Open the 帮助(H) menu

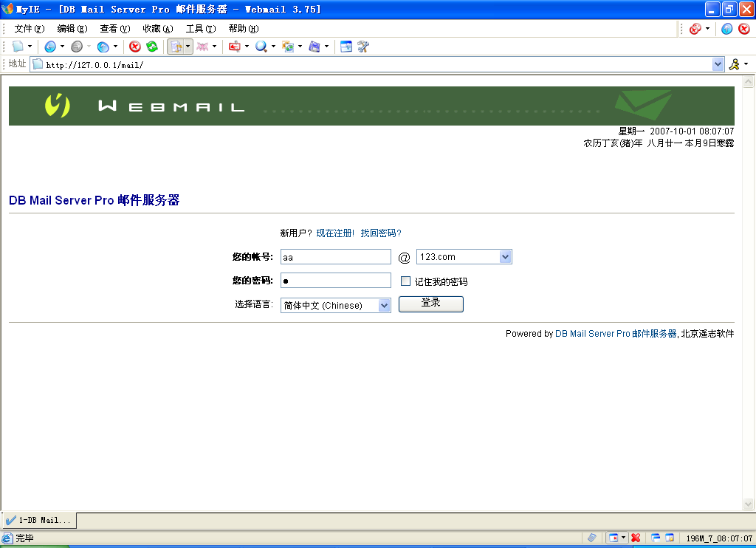point(244,29)
